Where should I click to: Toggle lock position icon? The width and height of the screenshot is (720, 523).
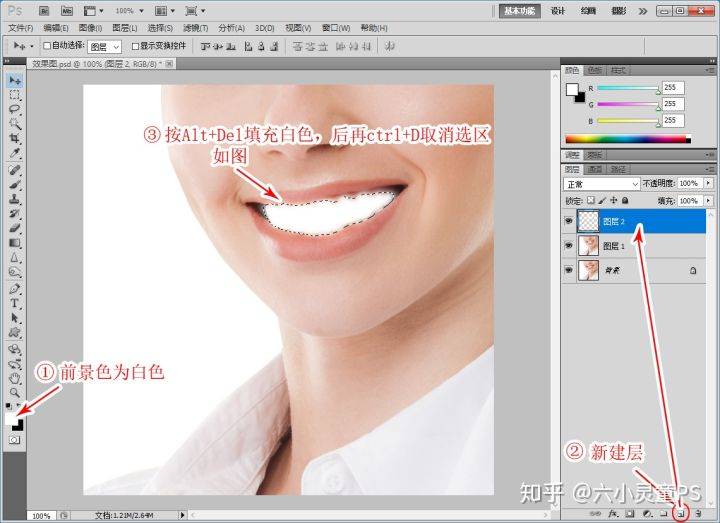(x=613, y=200)
